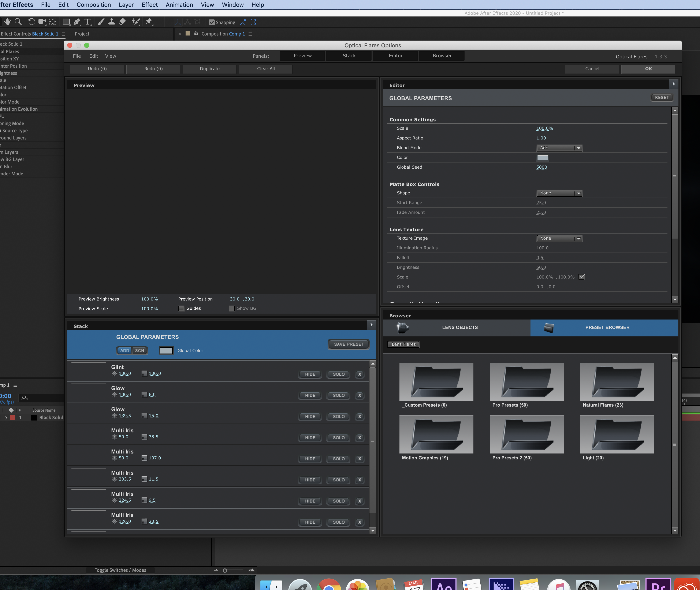Enable the Guides checkbox in Preview
This screenshot has height=590, width=700.
[181, 308]
